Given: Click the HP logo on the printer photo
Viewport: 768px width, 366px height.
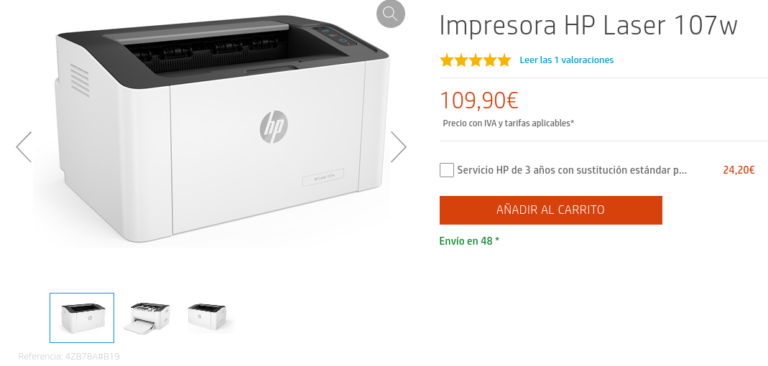Looking at the screenshot, I should (273, 127).
